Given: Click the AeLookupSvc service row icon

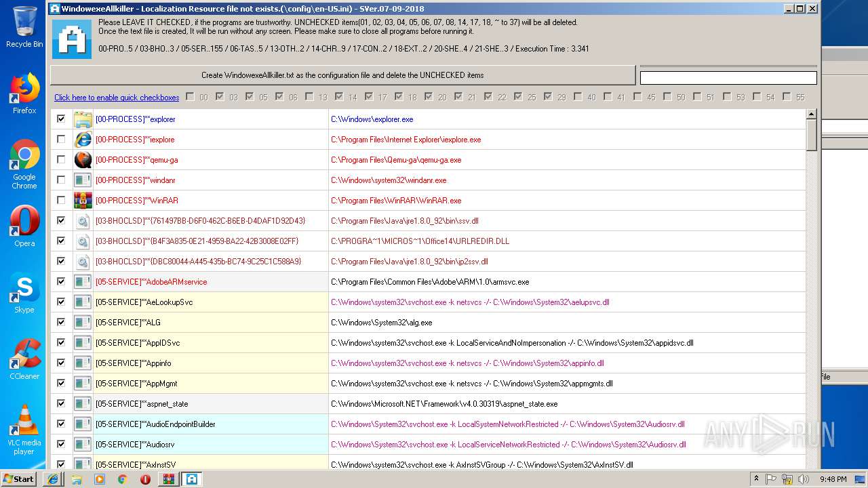Looking at the screenshot, I should click(x=83, y=302).
